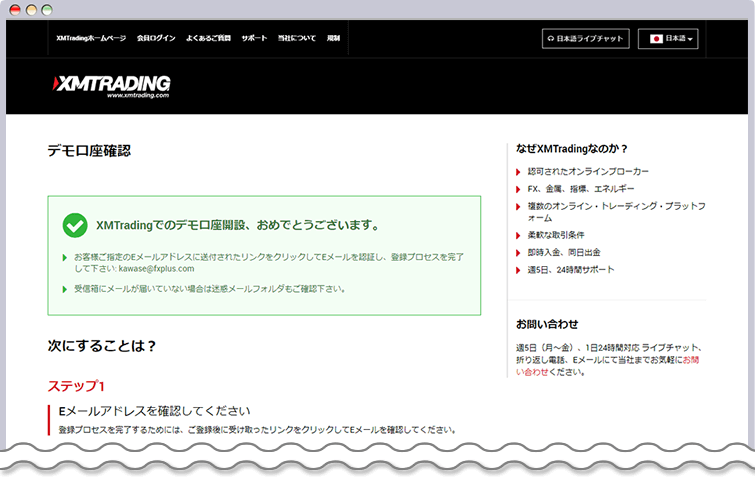Click the 次にすることは？ heading
This screenshot has width=755, height=477.
[102, 346]
